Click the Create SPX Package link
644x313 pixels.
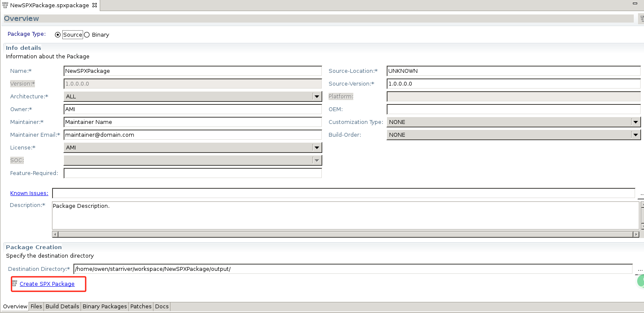coord(47,284)
